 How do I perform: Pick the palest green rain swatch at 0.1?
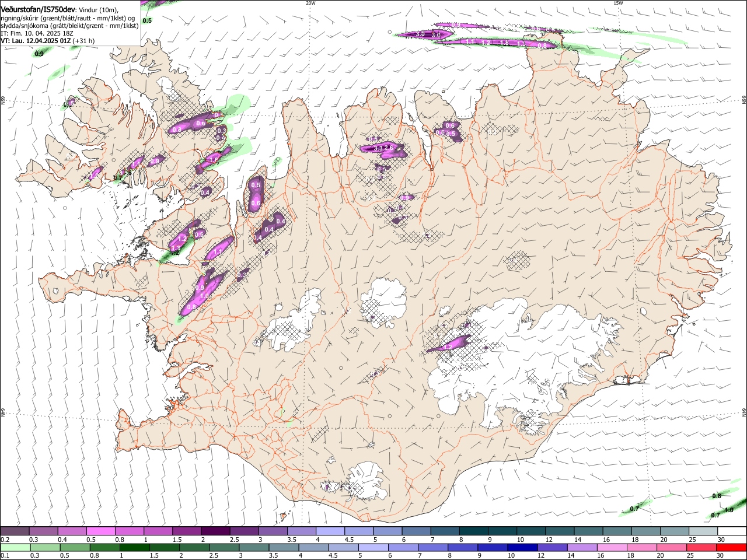(15, 547)
